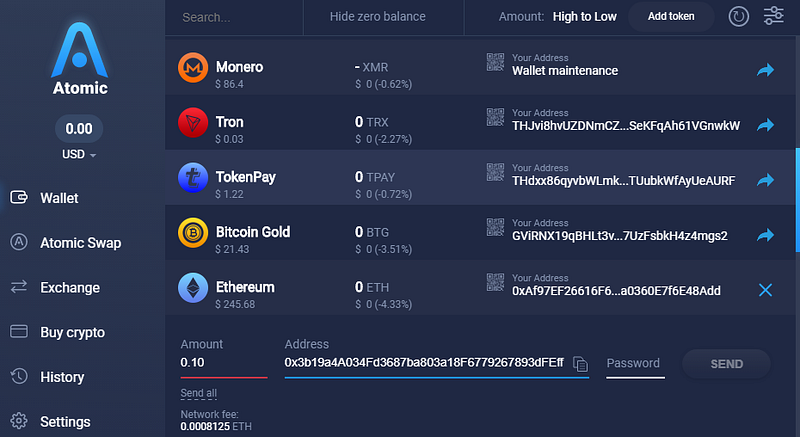Click the Settings gear icon

(19, 421)
